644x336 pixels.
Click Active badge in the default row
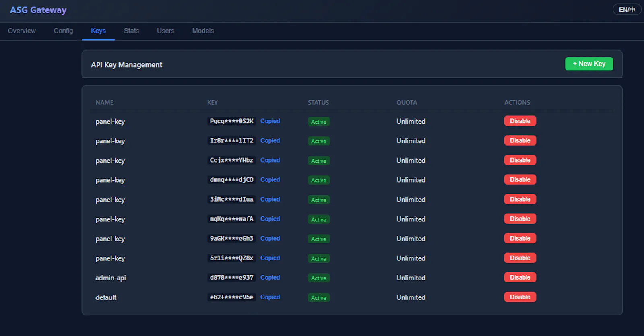[x=319, y=298]
